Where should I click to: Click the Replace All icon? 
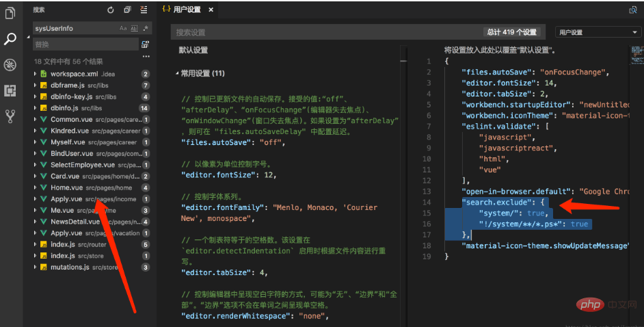tap(145, 44)
